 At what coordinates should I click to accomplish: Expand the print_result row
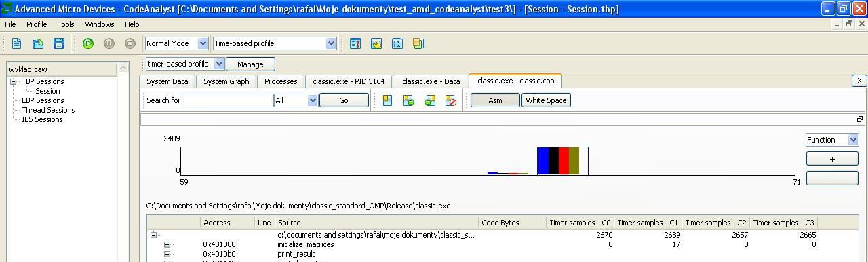[167, 254]
